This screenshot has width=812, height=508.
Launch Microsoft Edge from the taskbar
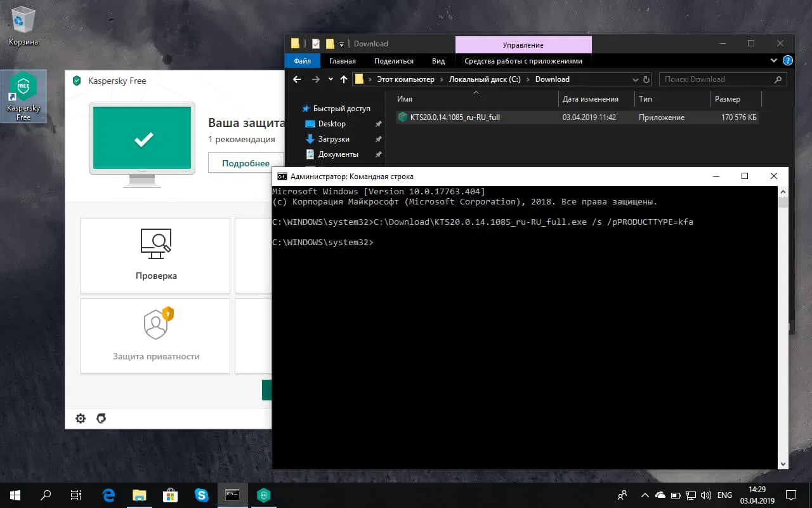click(108, 495)
